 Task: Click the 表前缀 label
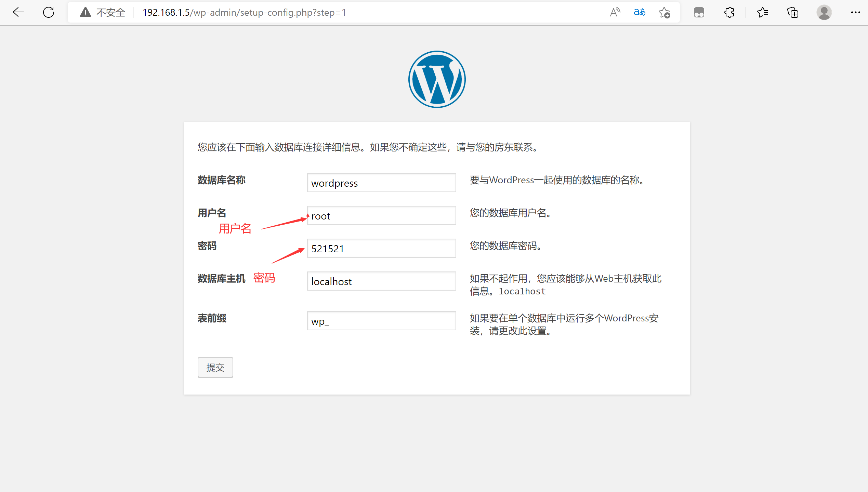212,318
